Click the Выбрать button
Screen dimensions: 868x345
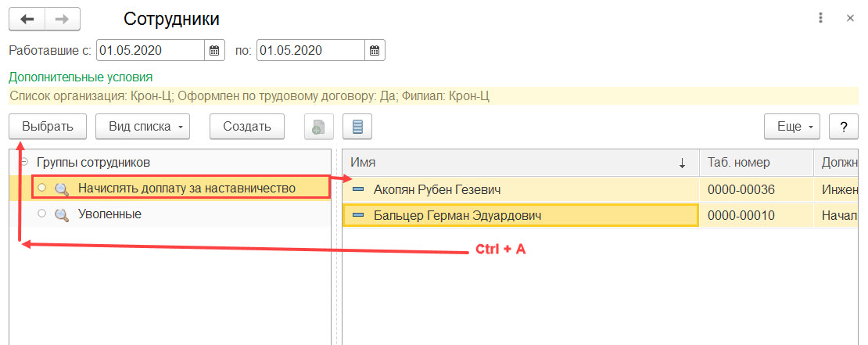coord(48,126)
